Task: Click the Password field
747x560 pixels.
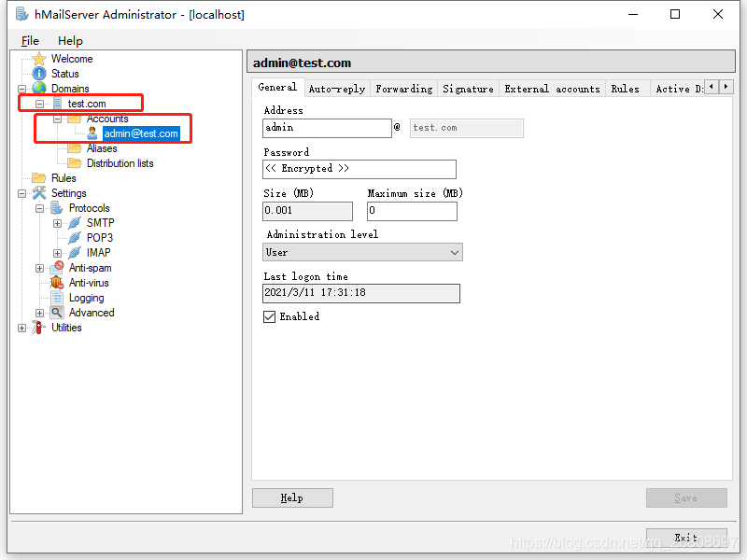Action: tap(359, 169)
